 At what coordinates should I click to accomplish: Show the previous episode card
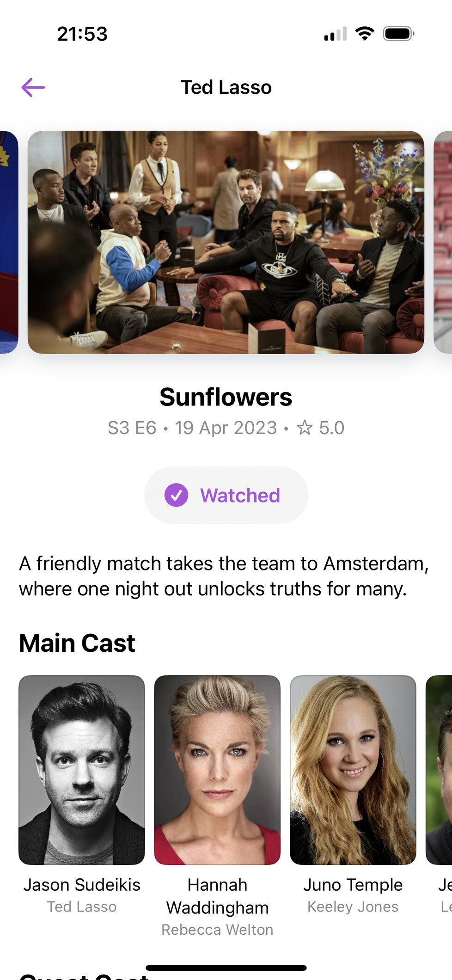9,242
